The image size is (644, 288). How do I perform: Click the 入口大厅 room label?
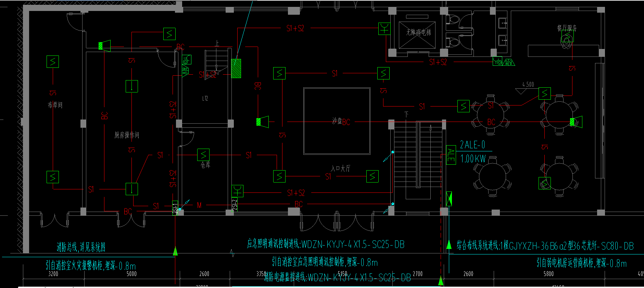[x=340, y=168]
